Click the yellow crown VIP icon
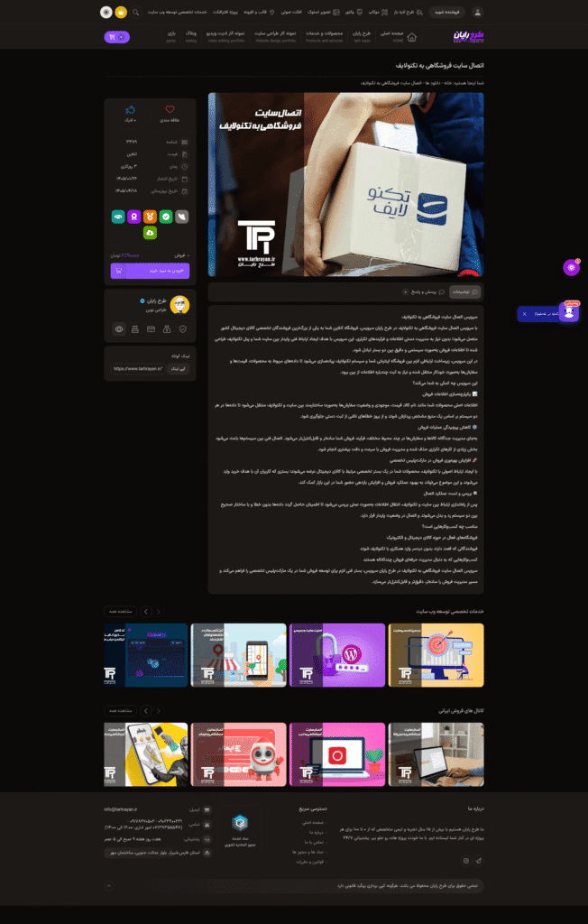The image size is (588, 924). [121, 13]
